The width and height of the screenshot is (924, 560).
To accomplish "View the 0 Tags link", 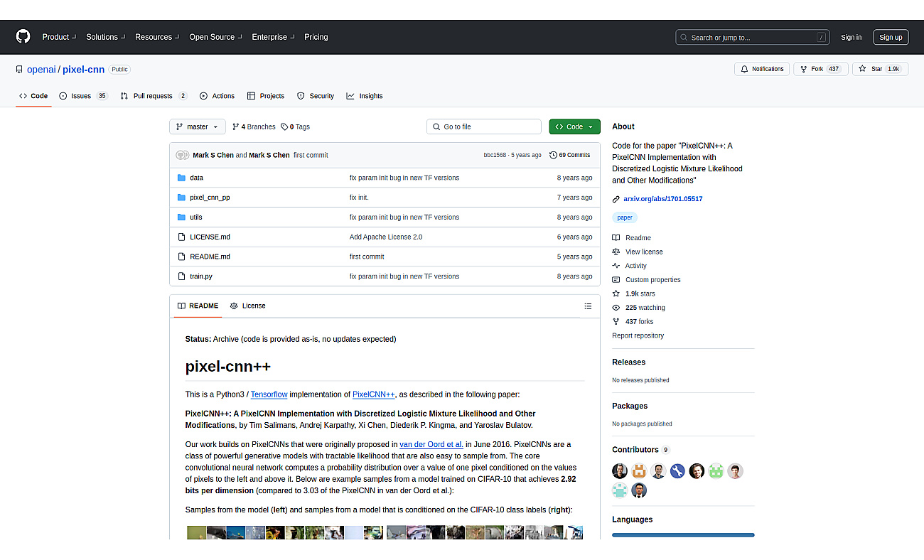I will pos(295,126).
